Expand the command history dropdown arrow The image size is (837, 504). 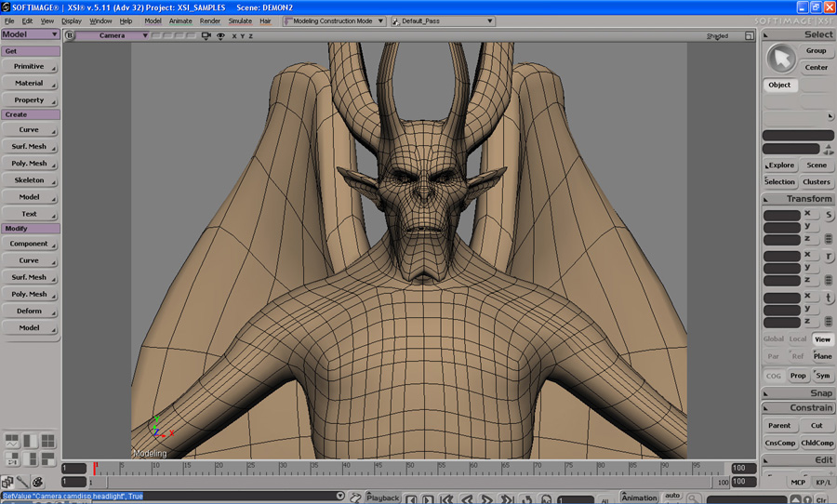point(340,496)
